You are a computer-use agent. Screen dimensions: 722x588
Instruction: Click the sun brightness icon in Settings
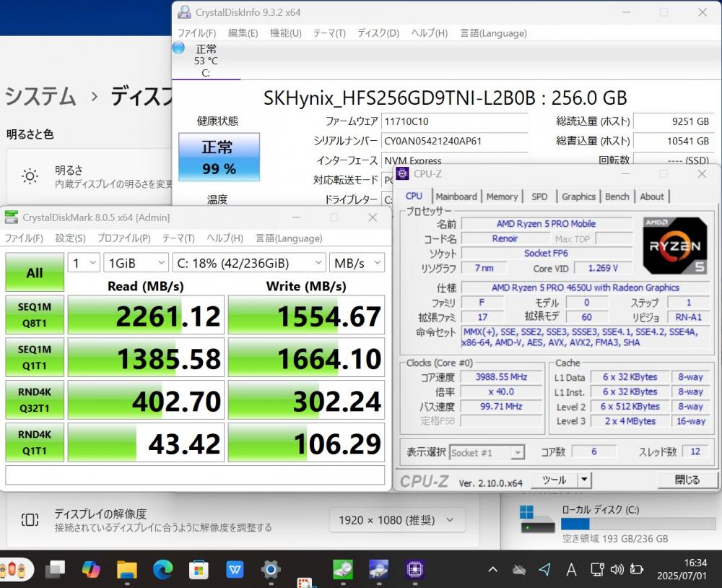(x=30, y=176)
